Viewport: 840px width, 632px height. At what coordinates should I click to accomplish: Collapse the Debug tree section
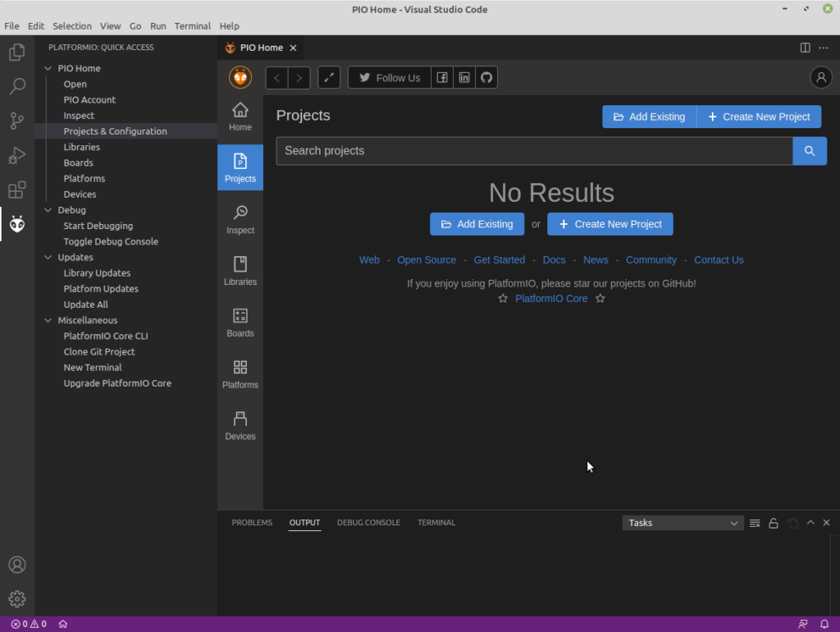coord(48,210)
